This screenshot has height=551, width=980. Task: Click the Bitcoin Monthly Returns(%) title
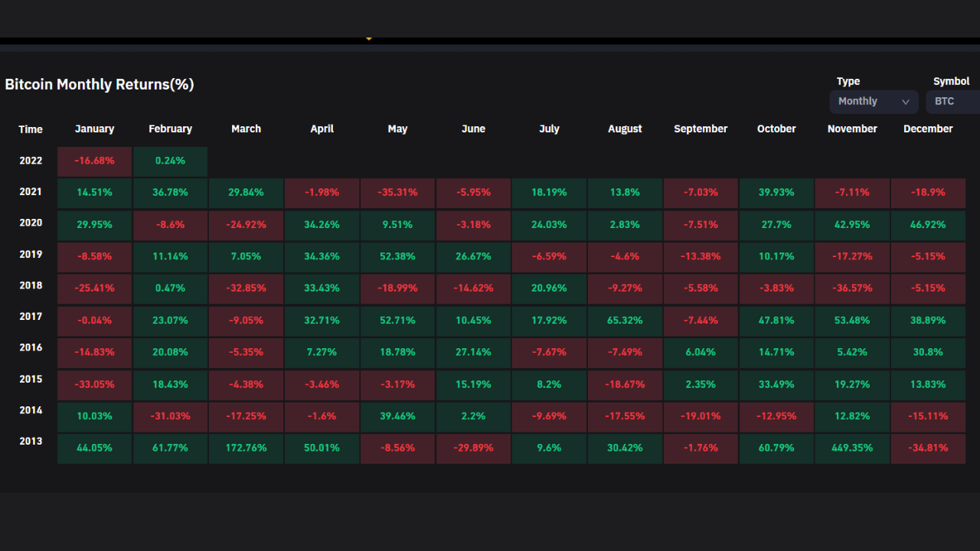point(100,84)
